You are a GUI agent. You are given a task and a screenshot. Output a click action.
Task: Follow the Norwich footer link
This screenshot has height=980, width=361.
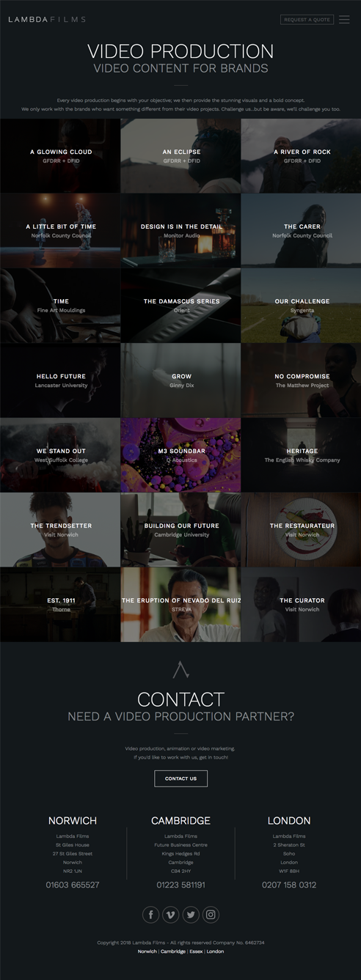pos(147,951)
